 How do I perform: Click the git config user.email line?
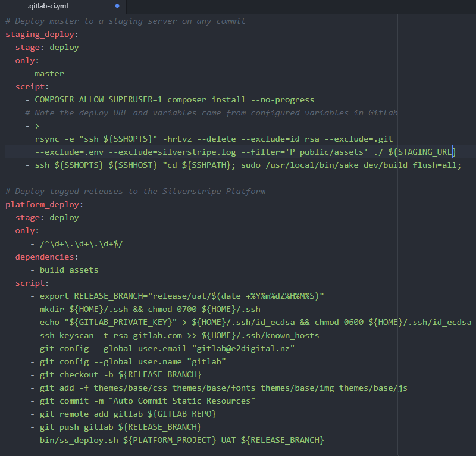coord(155,348)
